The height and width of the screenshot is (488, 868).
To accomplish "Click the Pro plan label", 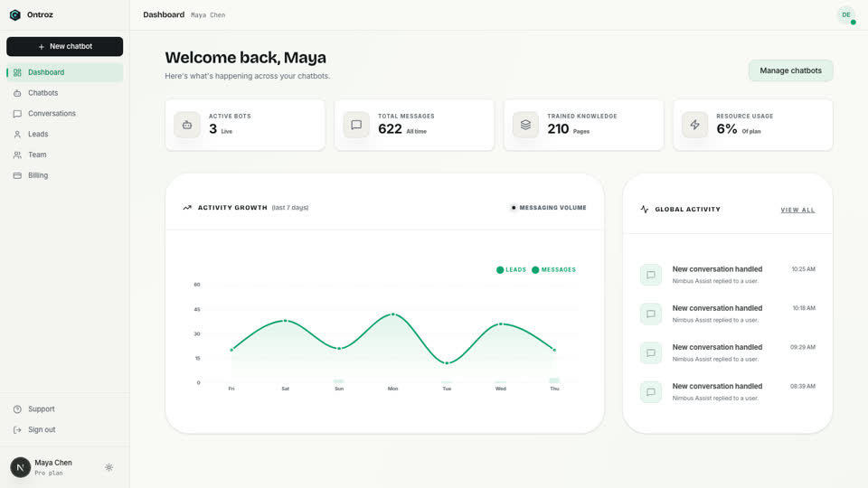I will click(x=49, y=473).
